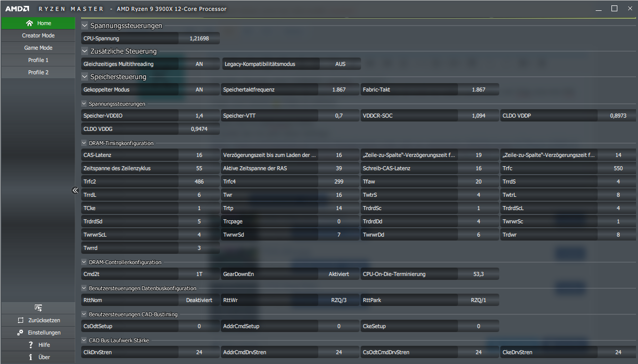Collapse the Zusätzliche Steuerung section
638x364 pixels.
(x=85, y=51)
